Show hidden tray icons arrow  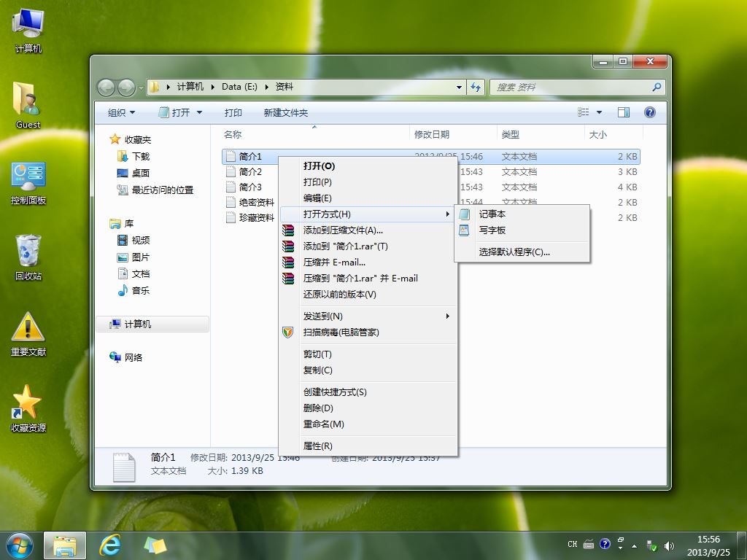tap(634, 545)
